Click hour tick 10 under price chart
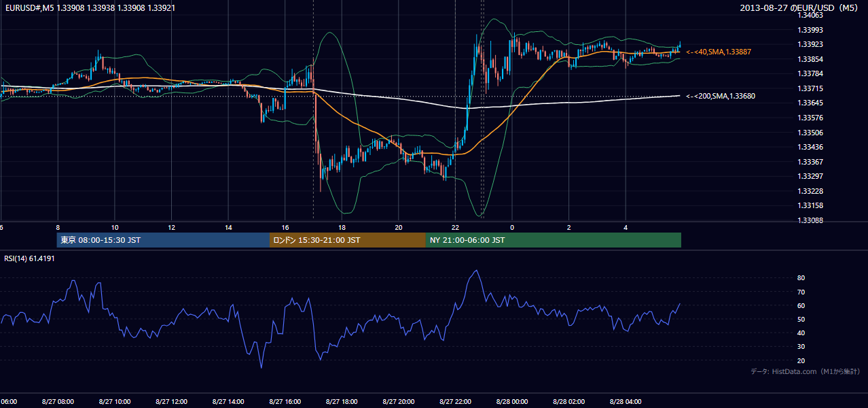The image size is (868, 408). [115, 227]
